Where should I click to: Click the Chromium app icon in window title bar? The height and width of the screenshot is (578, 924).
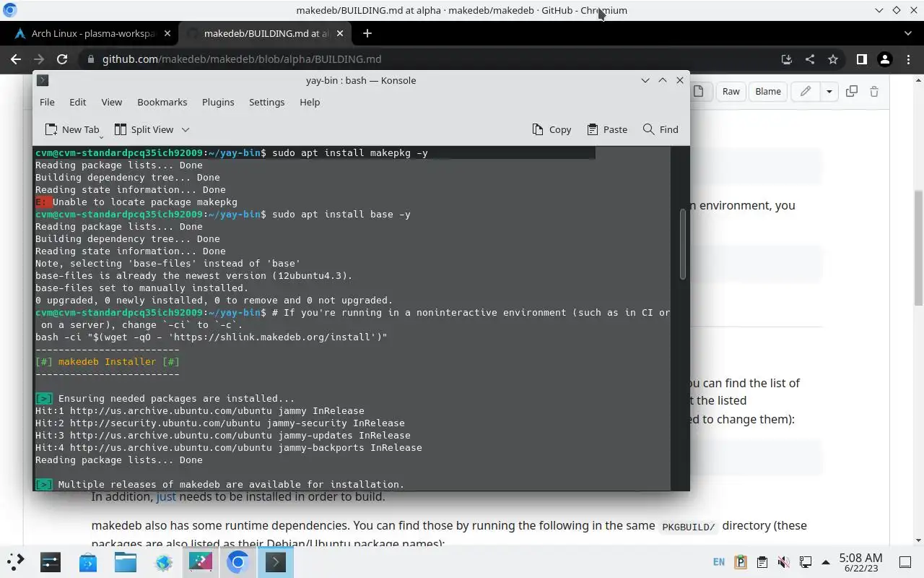coord(9,10)
